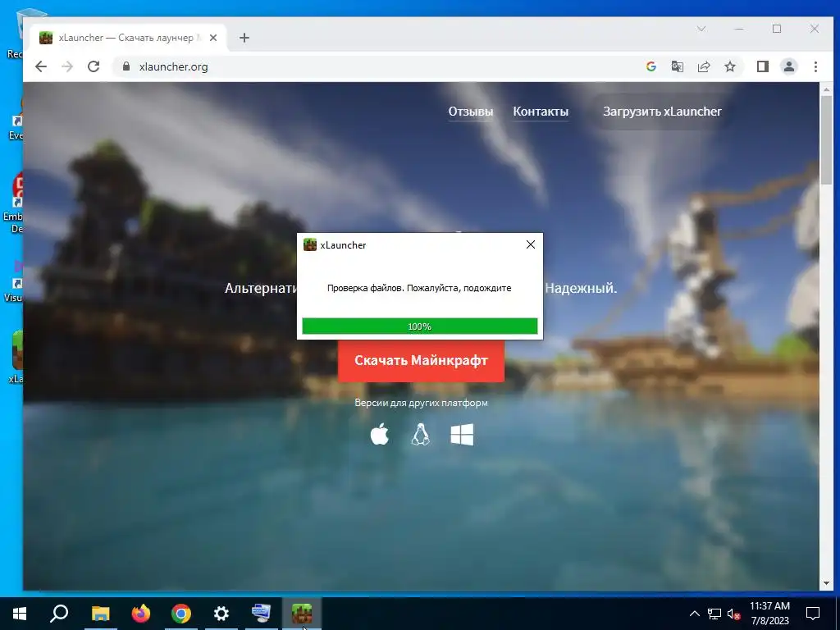Click the red Скачать Майнкрафт button

(x=421, y=361)
